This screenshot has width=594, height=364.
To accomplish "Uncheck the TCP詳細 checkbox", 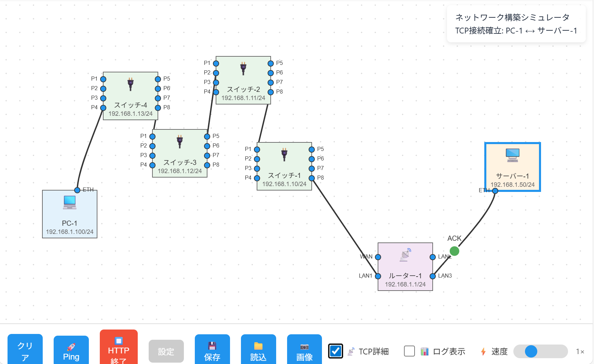I will (336, 351).
